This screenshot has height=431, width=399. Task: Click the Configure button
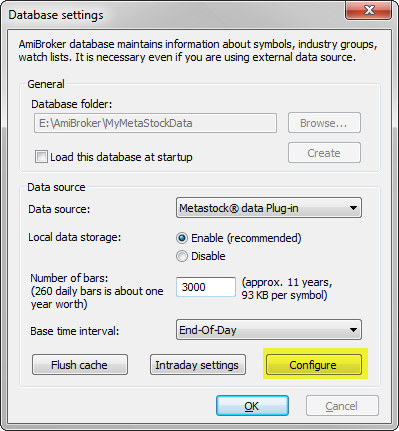(314, 365)
